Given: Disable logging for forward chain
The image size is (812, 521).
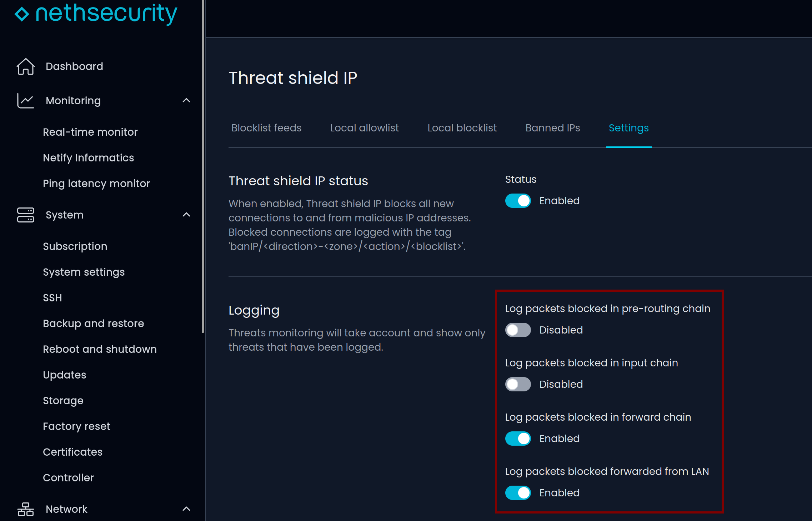Looking at the screenshot, I should tap(518, 439).
